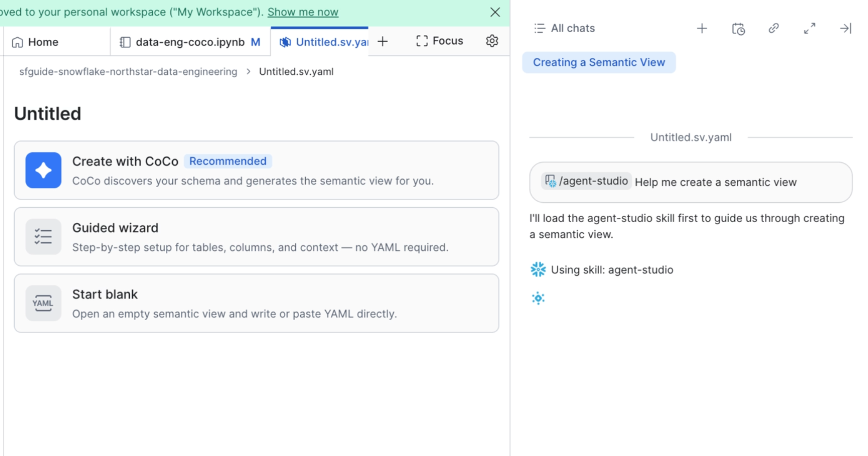Open the data-eng-coco.ipynb tab
The width and height of the screenshot is (868, 456).
click(x=190, y=42)
